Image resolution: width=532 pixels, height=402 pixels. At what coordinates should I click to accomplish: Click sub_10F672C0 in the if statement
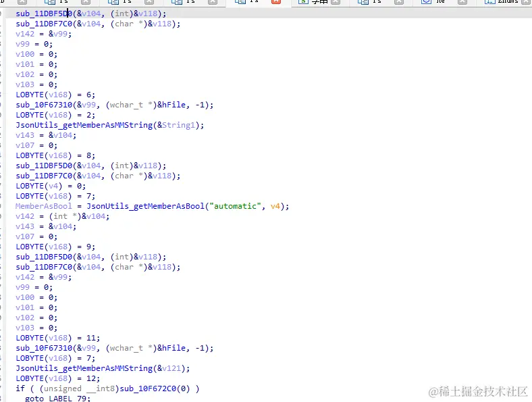click(x=148, y=388)
